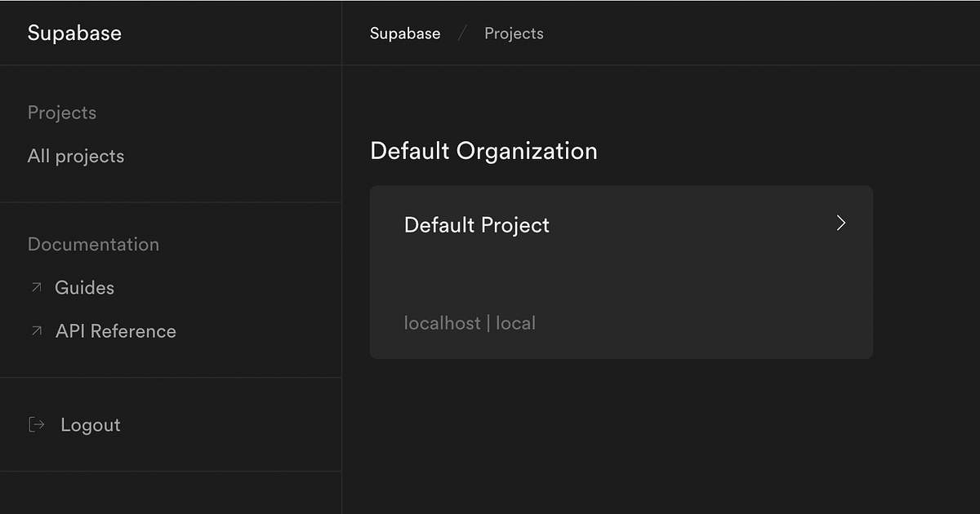Image resolution: width=980 pixels, height=514 pixels.
Task: Click the logout door icon in the sidebar
Action: (x=35, y=424)
